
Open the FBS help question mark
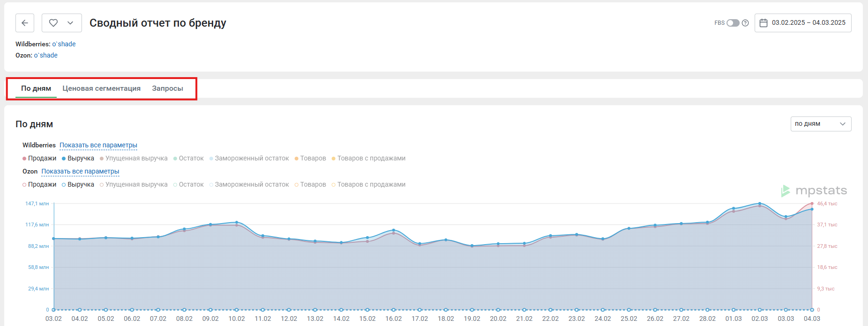tap(745, 23)
